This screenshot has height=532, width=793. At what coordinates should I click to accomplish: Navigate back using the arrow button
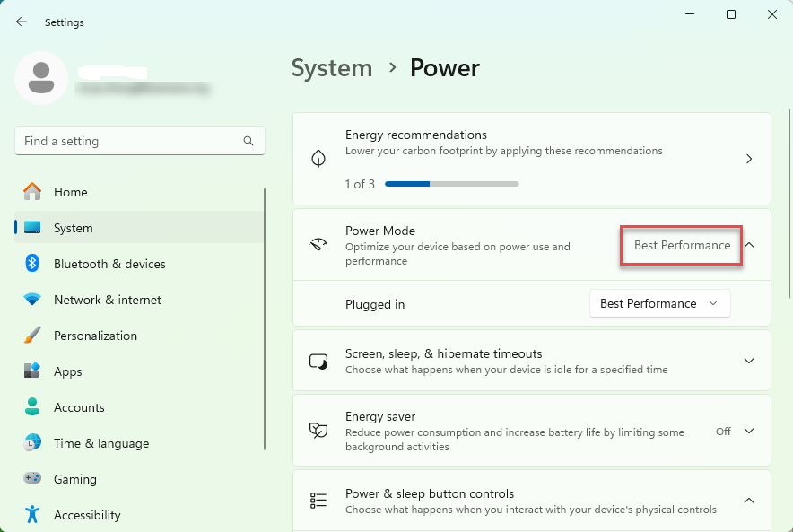point(20,22)
